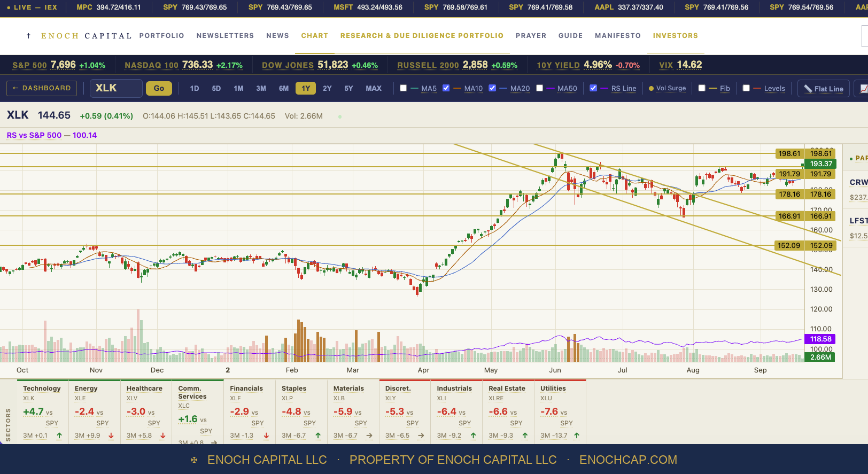The height and width of the screenshot is (474, 868).
Task: Click 'RS vs S&P 500 — 100.14' text
Action: click(52, 135)
